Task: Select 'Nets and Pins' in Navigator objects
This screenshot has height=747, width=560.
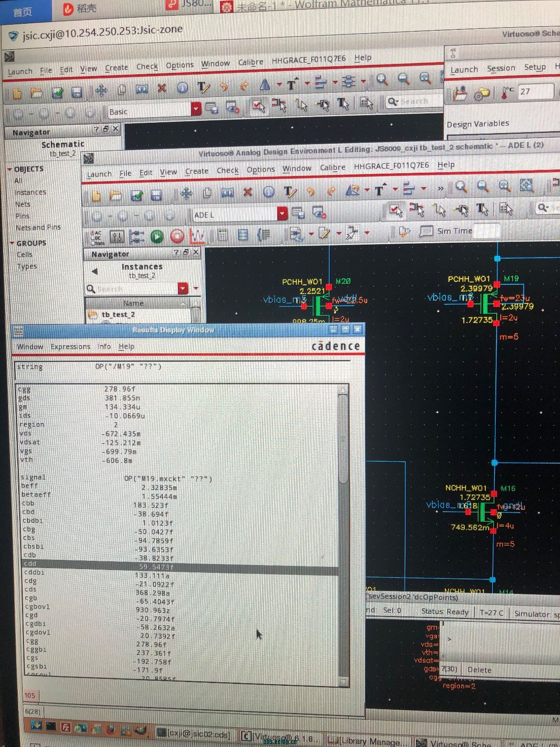Action: pyautogui.click(x=38, y=227)
